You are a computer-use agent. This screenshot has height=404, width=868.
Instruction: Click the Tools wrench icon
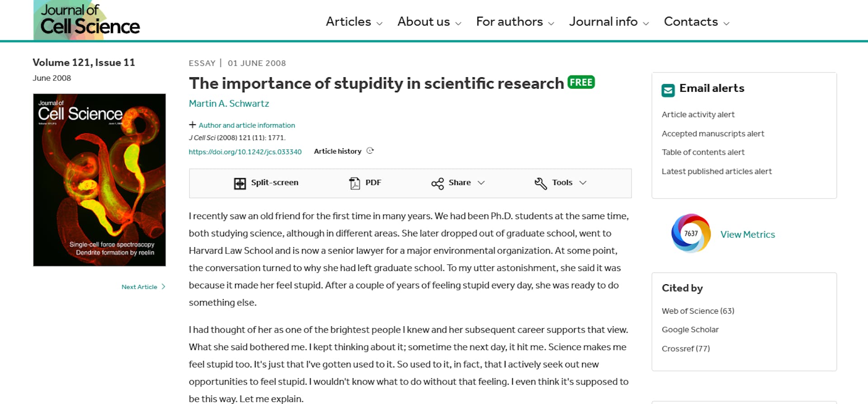(540, 183)
